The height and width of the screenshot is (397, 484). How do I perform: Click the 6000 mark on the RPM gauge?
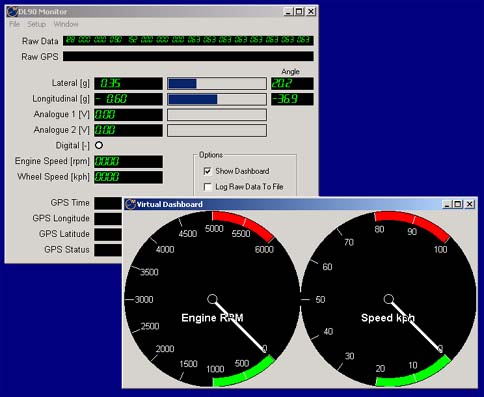[x=264, y=249]
